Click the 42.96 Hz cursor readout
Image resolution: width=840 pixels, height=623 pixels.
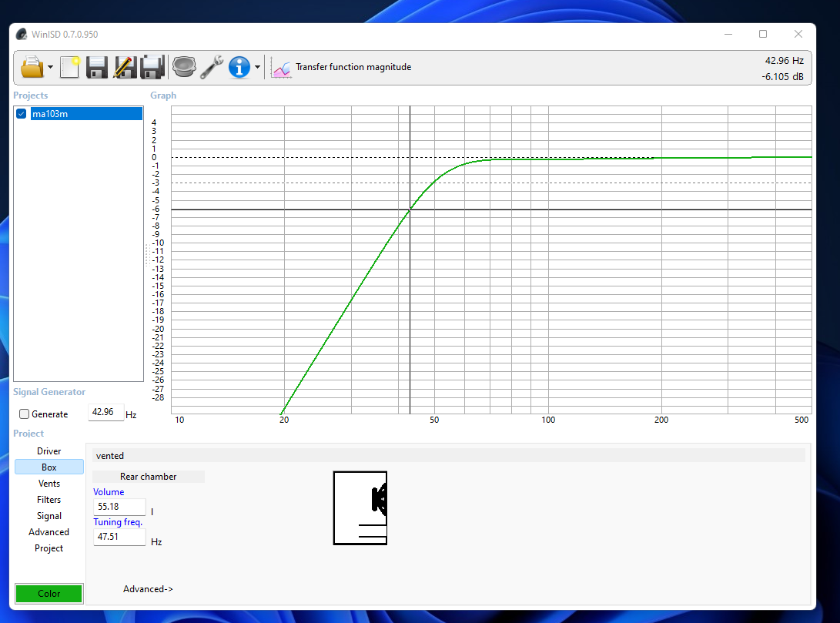(785, 61)
